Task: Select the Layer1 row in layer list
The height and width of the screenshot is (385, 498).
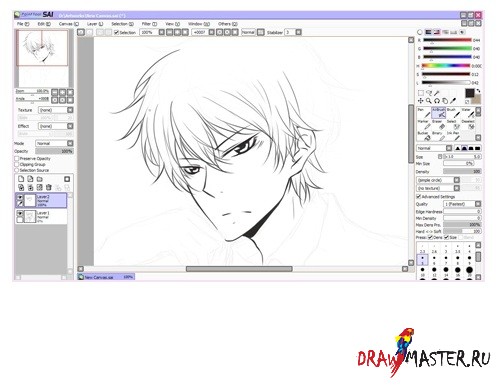Action: pyautogui.click(x=41, y=216)
